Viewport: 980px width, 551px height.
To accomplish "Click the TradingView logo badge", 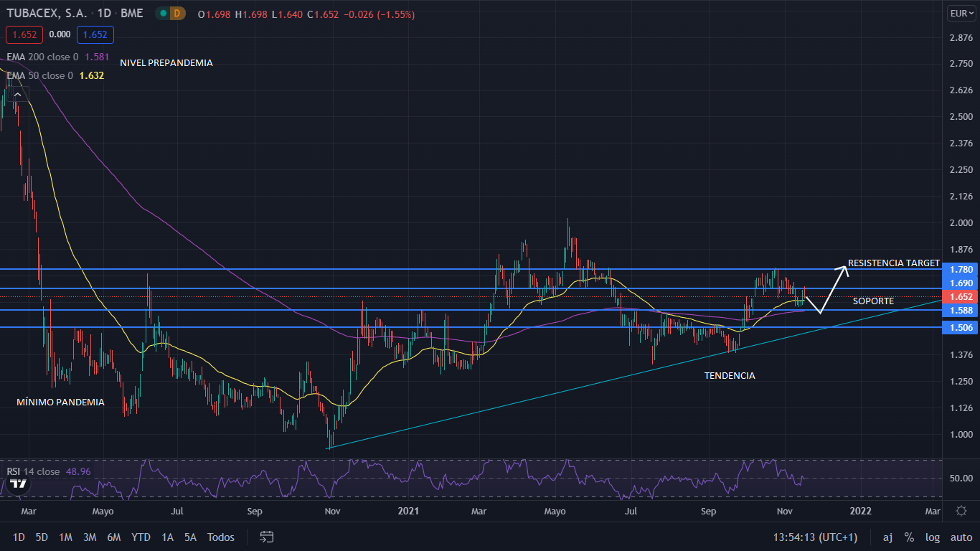I will [x=18, y=484].
